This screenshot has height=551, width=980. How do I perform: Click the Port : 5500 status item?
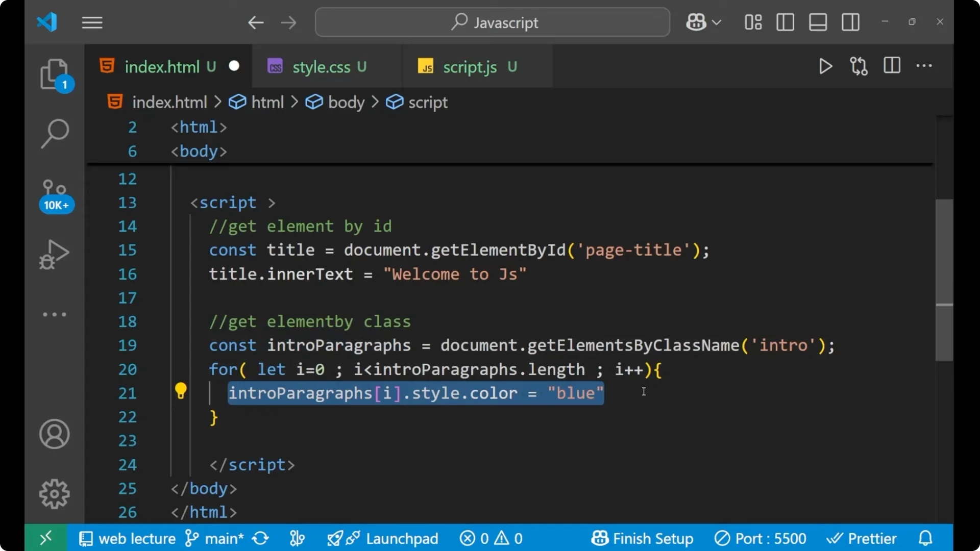point(761,538)
